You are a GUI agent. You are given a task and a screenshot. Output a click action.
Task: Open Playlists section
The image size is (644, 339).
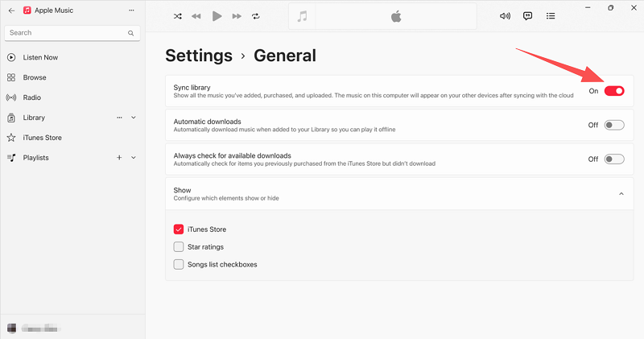point(35,158)
